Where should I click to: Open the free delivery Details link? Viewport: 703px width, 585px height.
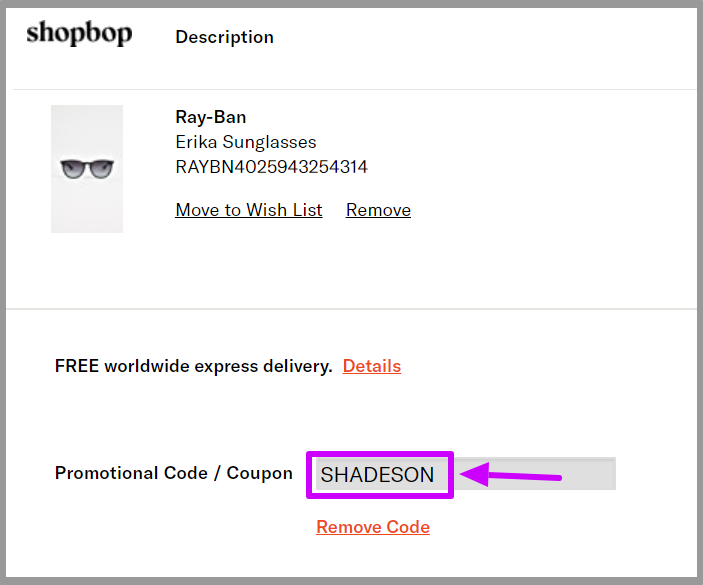click(x=372, y=366)
